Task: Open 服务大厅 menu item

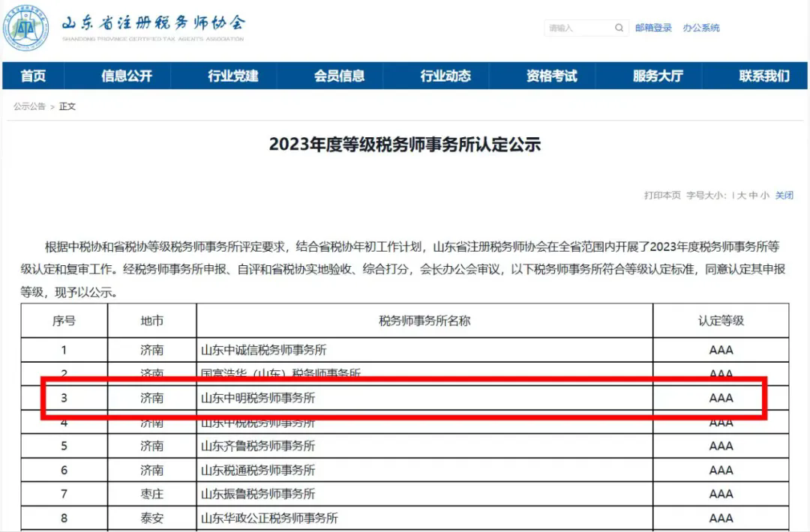Action: click(x=658, y=76)
